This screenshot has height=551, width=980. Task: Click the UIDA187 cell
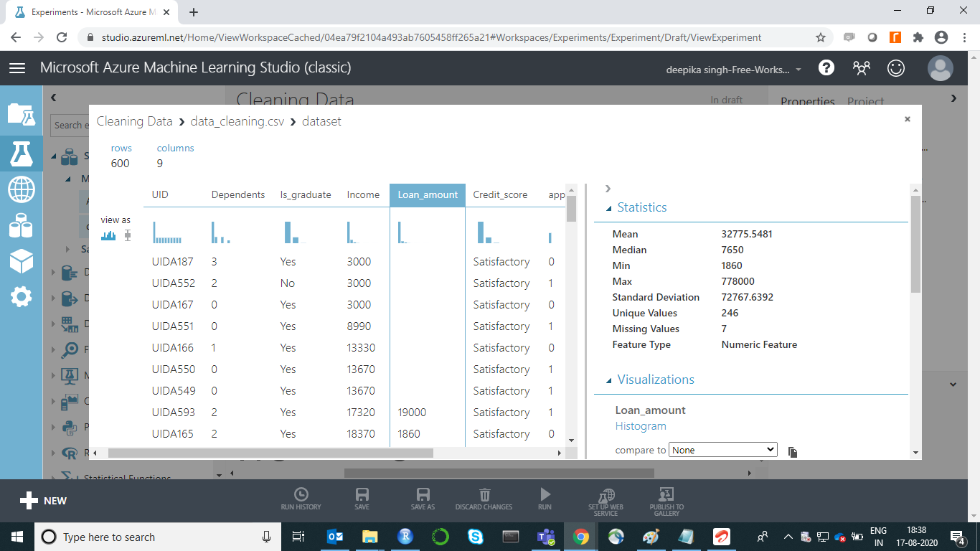coord(173,262)
